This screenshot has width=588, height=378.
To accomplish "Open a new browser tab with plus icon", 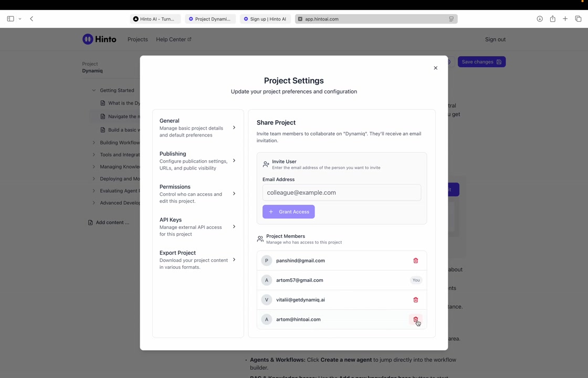I will [565, 19].
